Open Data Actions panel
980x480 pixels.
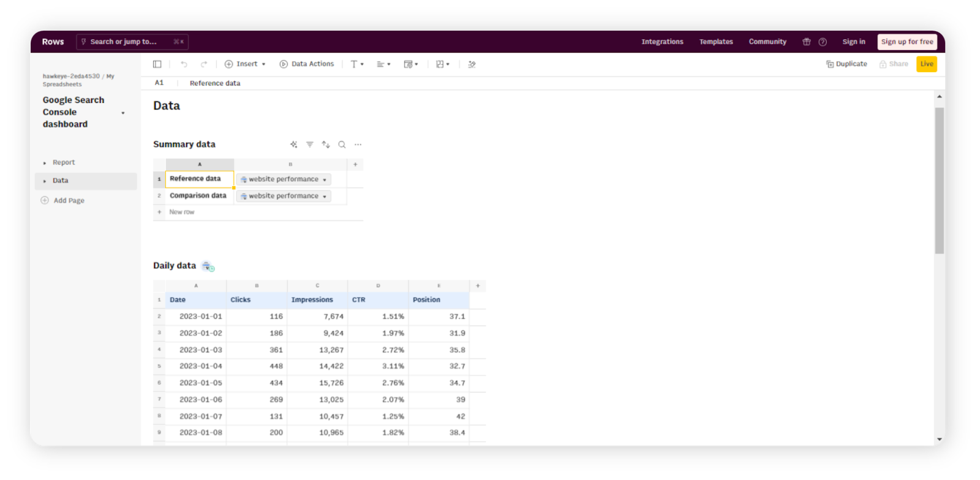click(307, 64)
